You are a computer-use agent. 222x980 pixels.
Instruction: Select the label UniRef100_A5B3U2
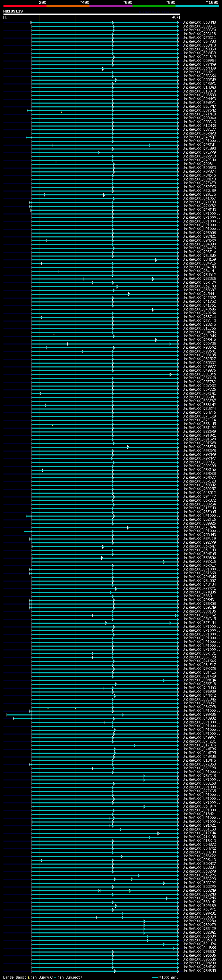(x=199, y=485)
